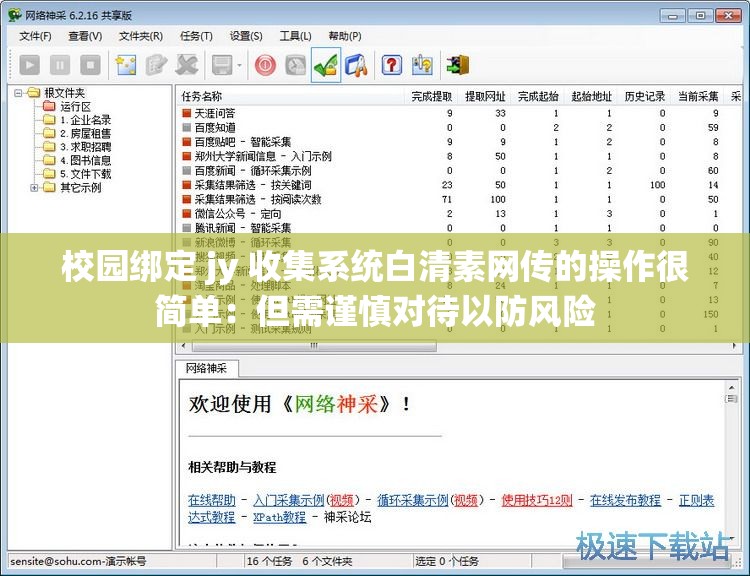Click the yellow tips question icon
Screen dimensions: 750x576
[x=422, y=65]
